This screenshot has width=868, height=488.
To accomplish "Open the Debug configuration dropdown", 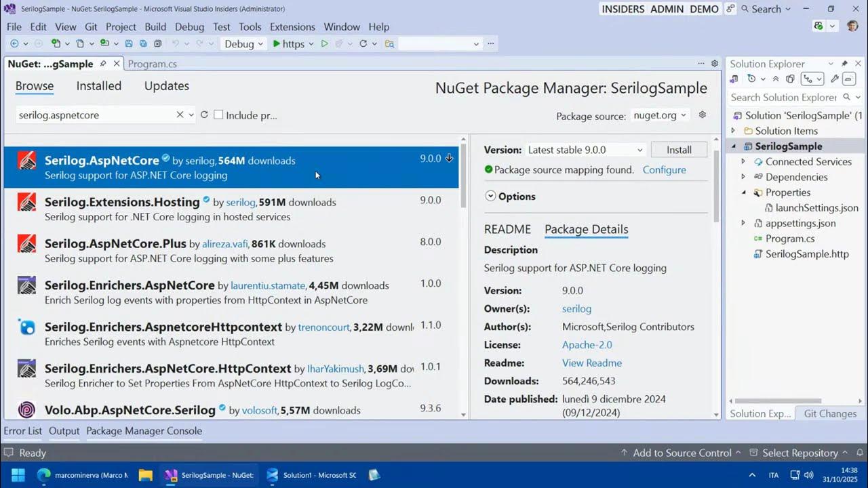I will click(243, 43).
